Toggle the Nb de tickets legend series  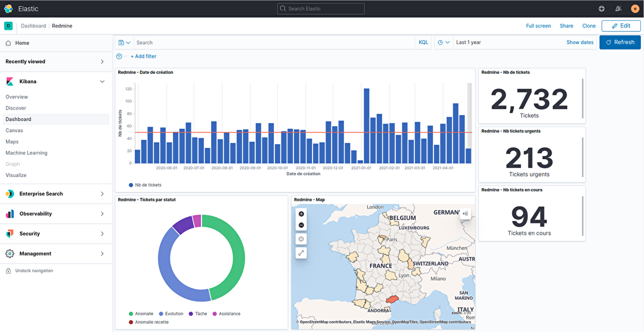[x=145, y=185]
